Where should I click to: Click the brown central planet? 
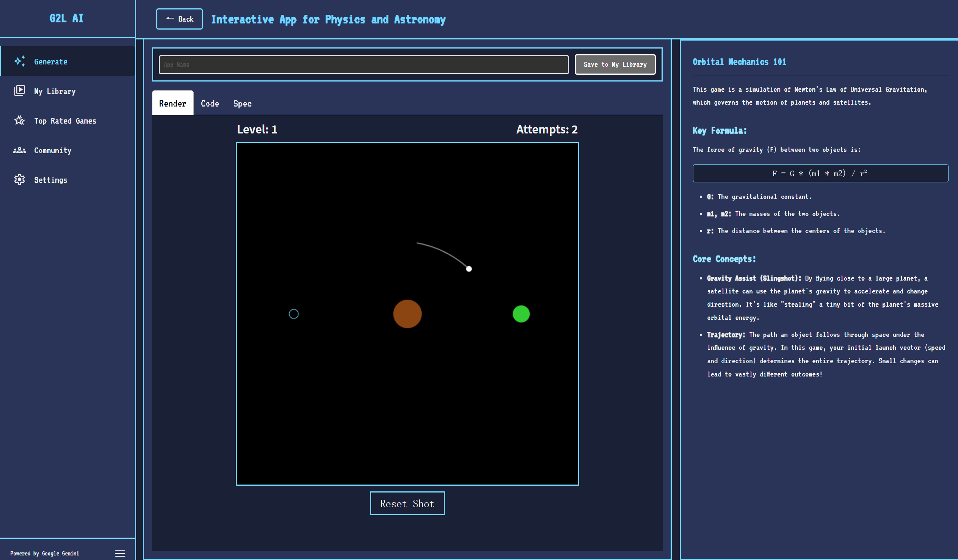pos(407,314)
